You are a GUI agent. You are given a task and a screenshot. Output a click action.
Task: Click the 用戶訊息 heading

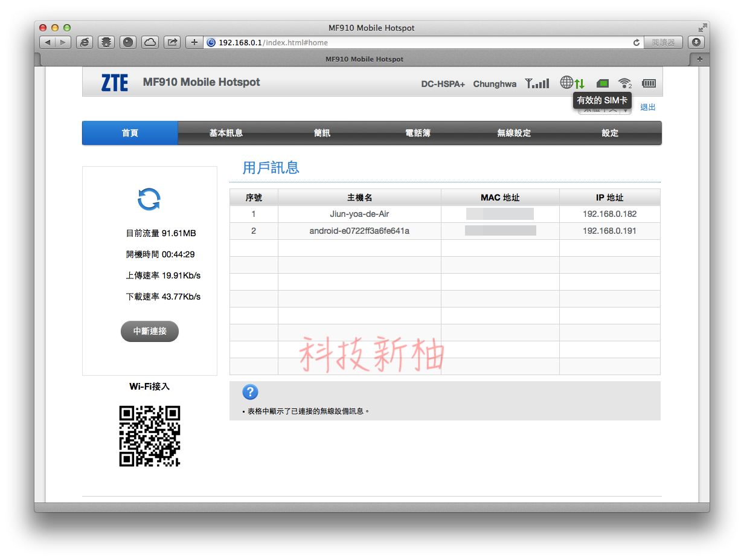271,167
